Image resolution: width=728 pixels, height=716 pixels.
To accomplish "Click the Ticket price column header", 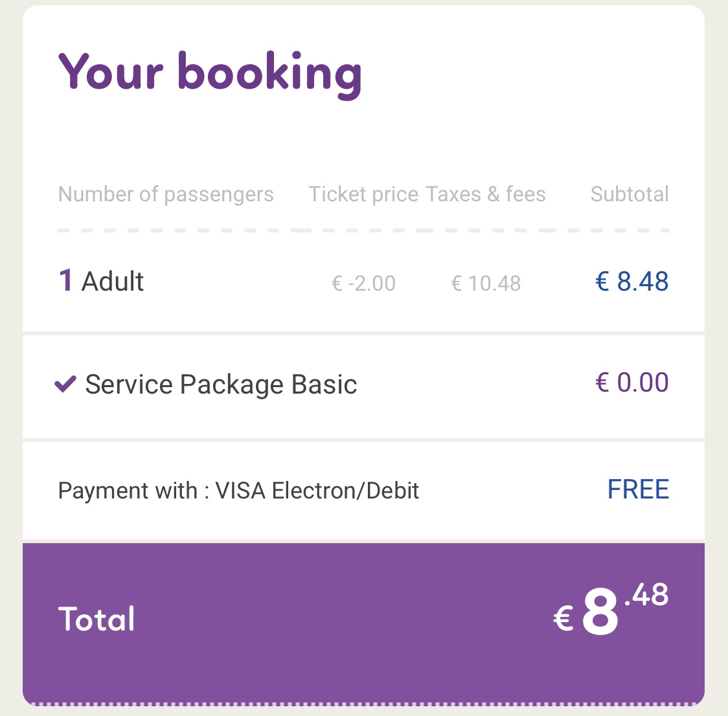I will tap(363, 194).
